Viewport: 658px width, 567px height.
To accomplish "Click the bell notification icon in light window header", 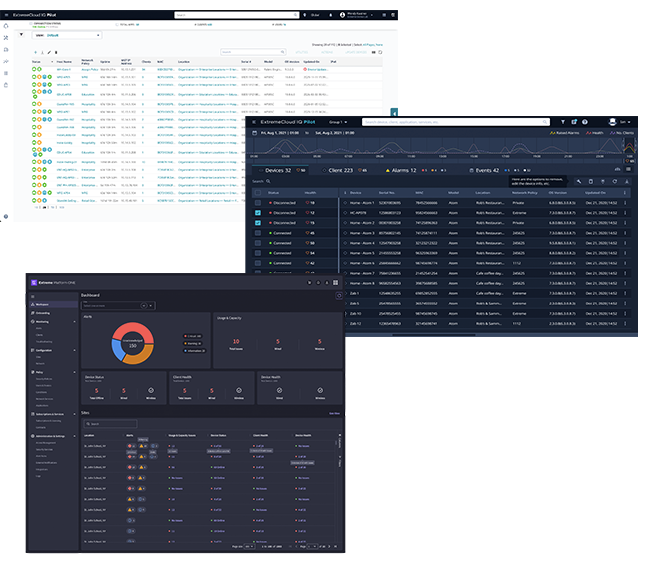I will [x=331, y=15].
